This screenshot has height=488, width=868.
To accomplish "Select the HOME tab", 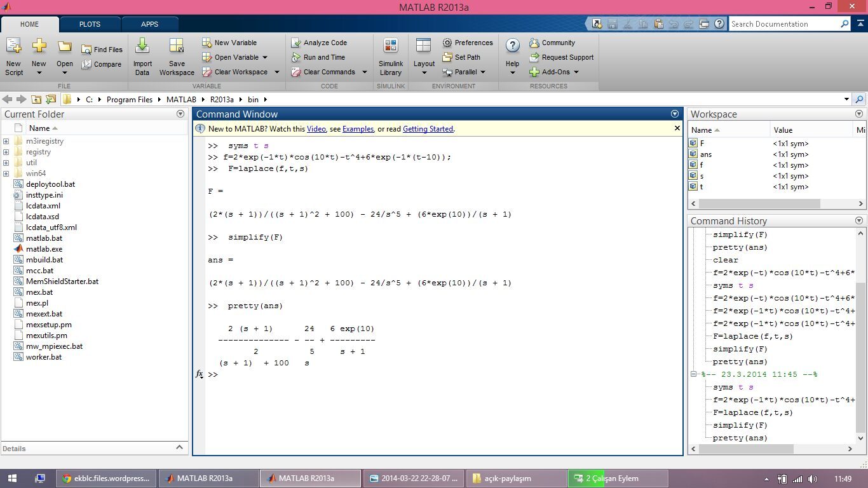I will click(x=29, y=24).
